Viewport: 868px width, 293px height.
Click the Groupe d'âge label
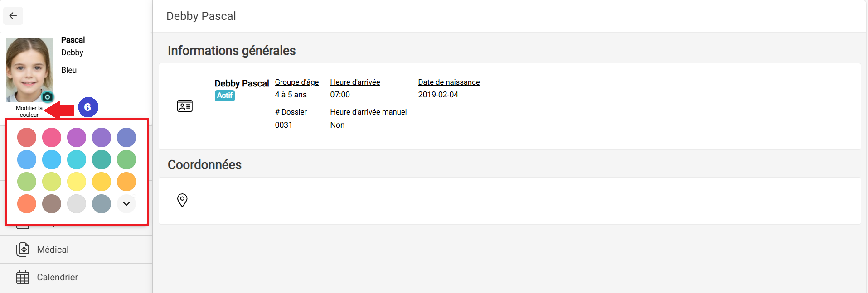point(297,82)
